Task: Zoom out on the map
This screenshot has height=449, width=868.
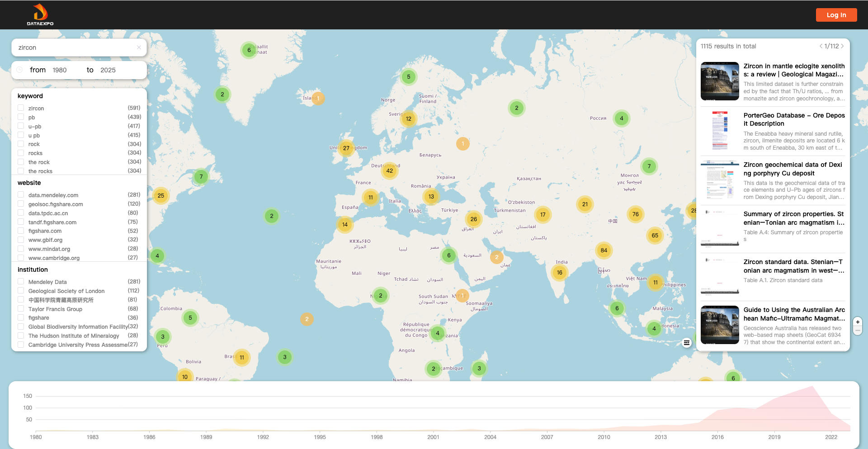Action: click(858, 331)
